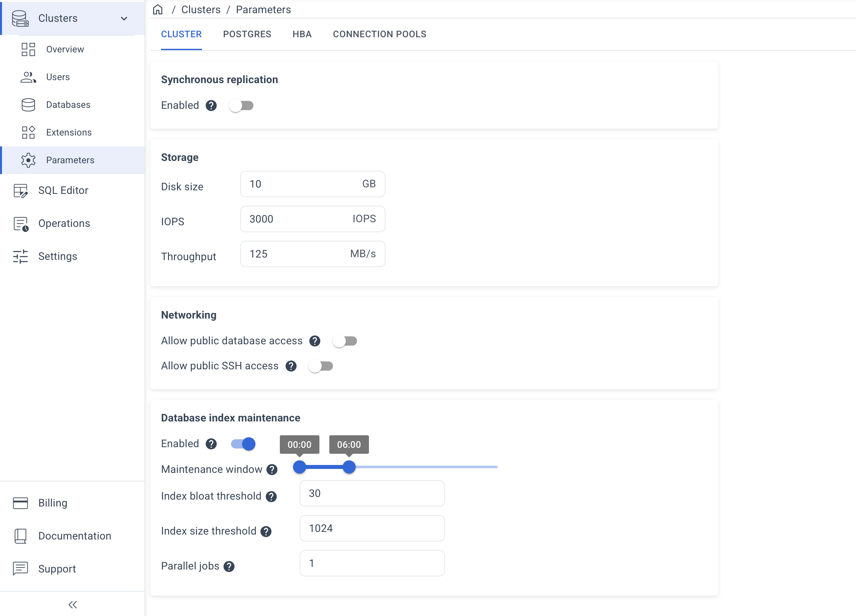The width and height of the screenshot is (856, 616).
Task: Open Support link
Action: coord(73,569)
